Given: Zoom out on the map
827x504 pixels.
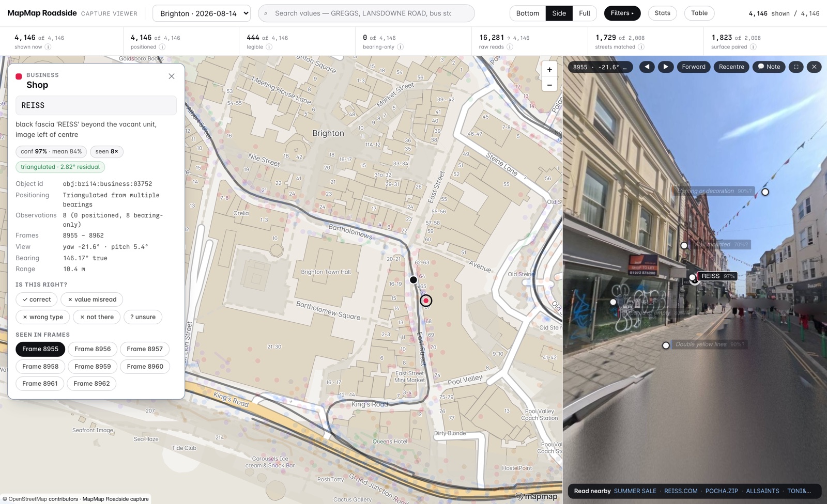Looking at the screenshot, I should [x=549, y=85].
